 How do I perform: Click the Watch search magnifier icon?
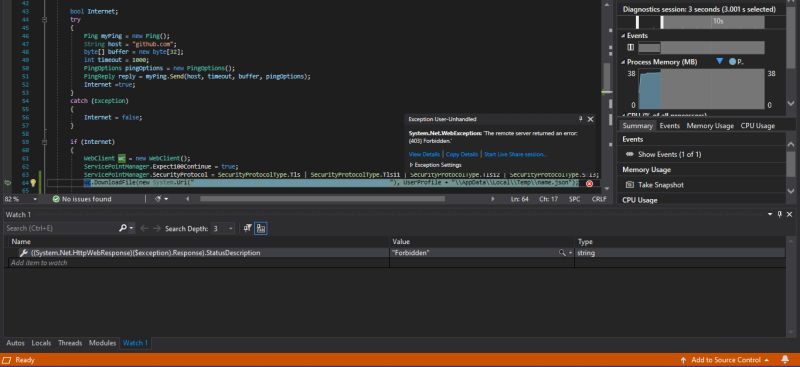(123, 228)
